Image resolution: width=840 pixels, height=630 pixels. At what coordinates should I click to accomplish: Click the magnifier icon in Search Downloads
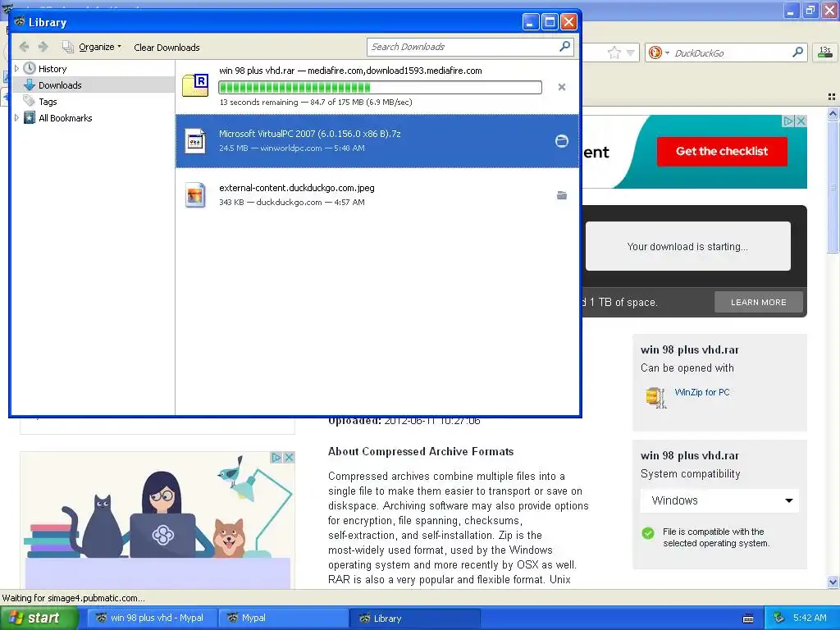(x=564, y=47)
